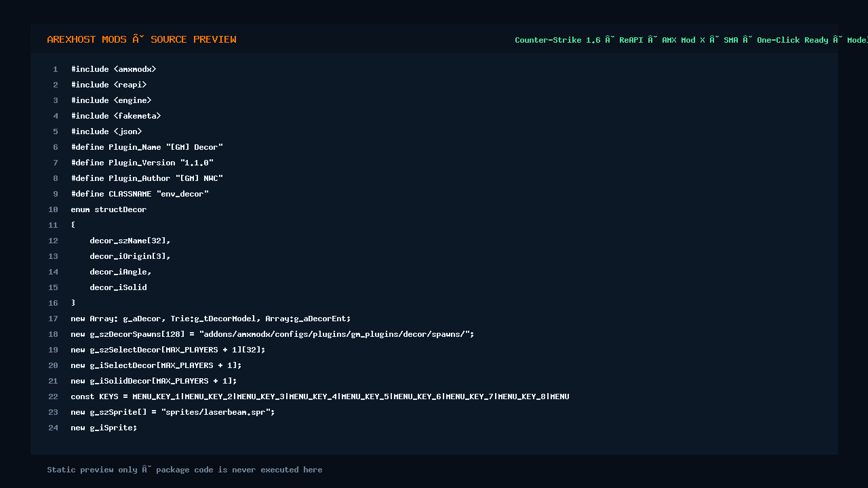Click the g_szDecorSpawns path line
The image size is (868, 488).
272,334
